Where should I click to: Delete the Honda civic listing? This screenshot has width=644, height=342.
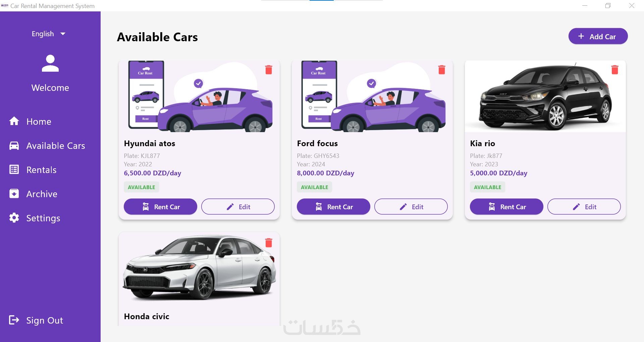point(269,243)
